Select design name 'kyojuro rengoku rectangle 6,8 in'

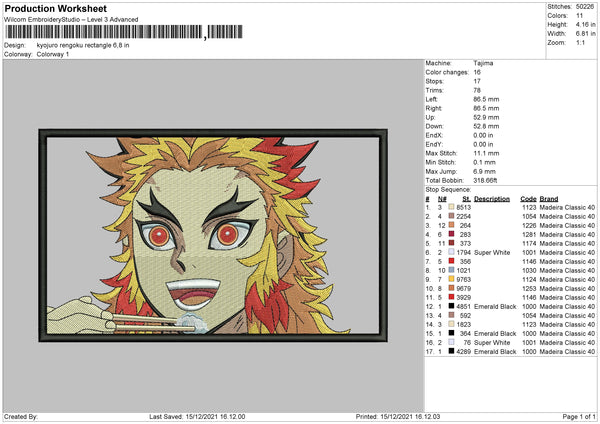pyautogui.click(x=83, y=45)
